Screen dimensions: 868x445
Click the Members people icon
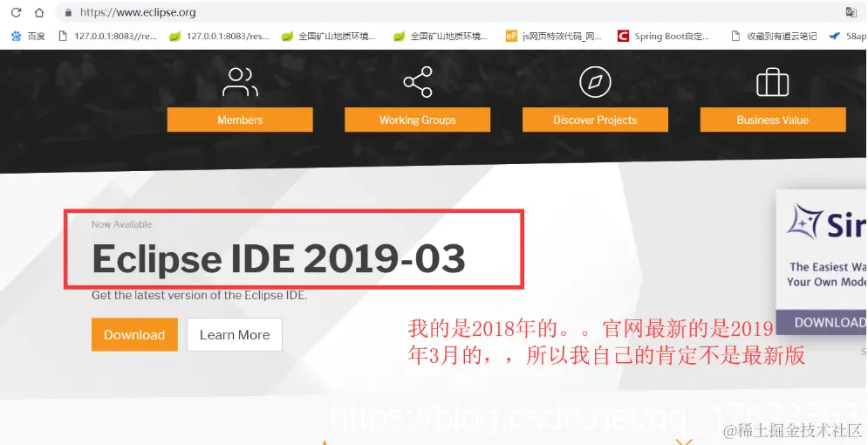[x=240, y=82]
